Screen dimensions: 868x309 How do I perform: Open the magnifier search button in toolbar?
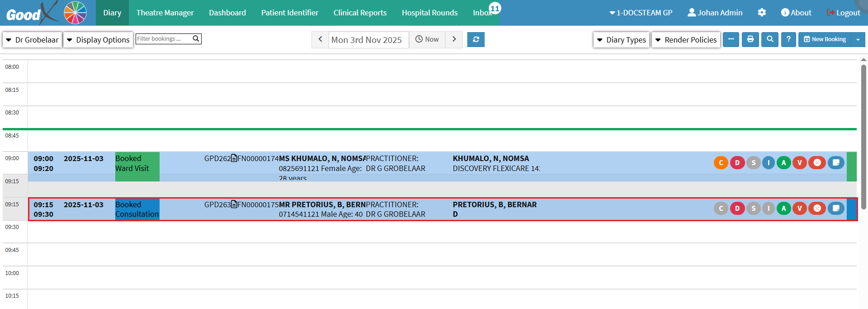click(769, 39)
